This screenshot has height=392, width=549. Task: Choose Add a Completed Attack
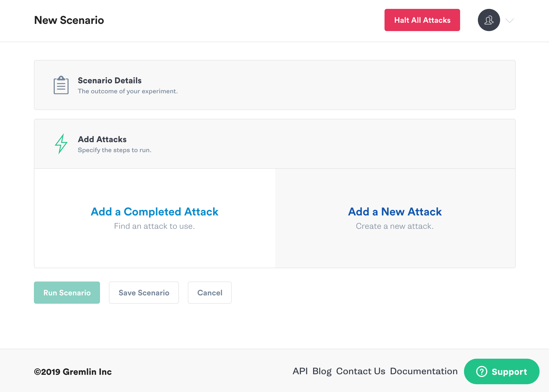click(154, 212)
